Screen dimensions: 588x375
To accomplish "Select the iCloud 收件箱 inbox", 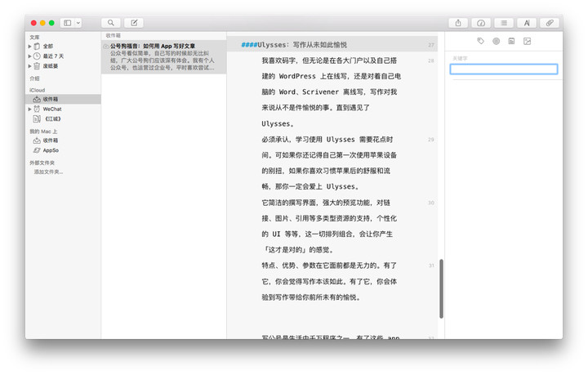I will coord(63,99).
